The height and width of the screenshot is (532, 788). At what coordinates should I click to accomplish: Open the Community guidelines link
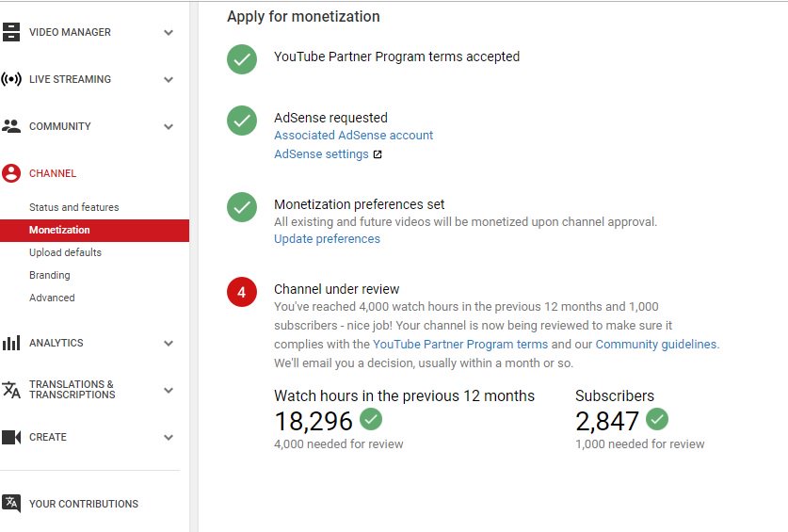(657, 345)
